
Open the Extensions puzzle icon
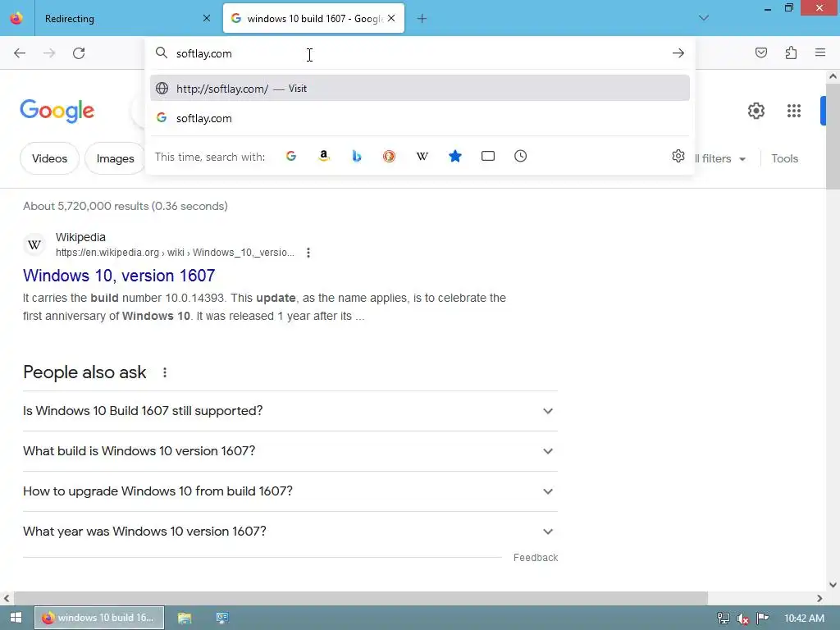(x=792, y=52)
